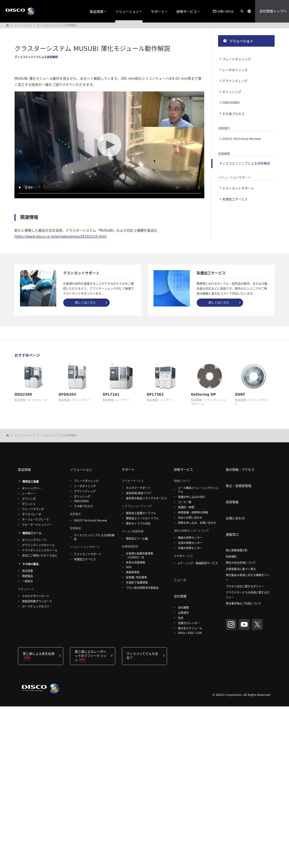This screenshot has height=868, width=289.
Task: Open カスタマーサポート footer link
Action: point(138,488)
